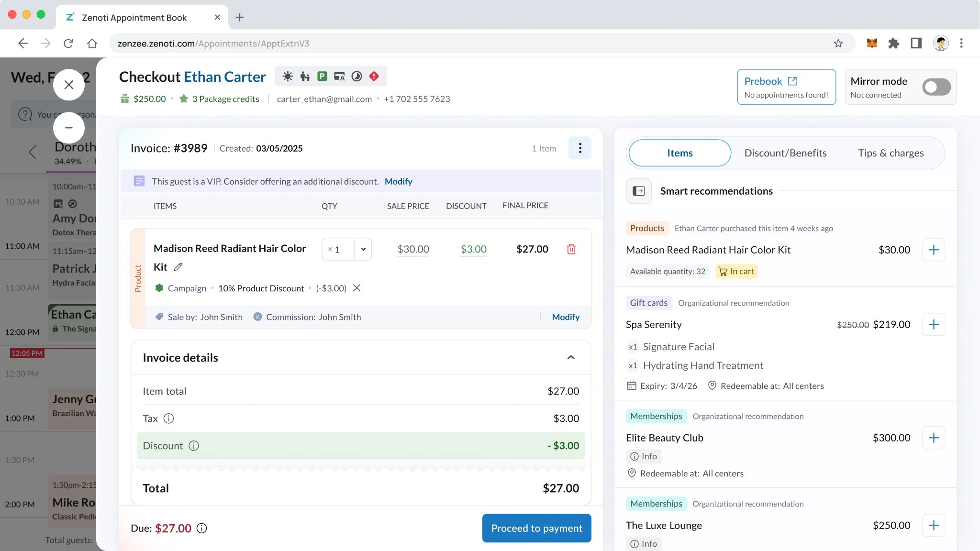
Task: Open the Tips & charges tab
Action: tap(891, 153)
